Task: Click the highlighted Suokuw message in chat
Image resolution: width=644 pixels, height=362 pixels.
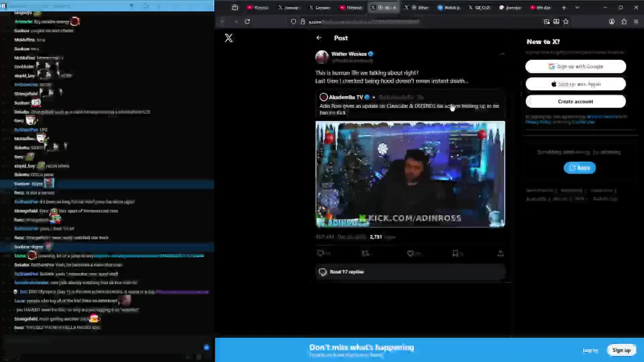Action: [107, 184]
